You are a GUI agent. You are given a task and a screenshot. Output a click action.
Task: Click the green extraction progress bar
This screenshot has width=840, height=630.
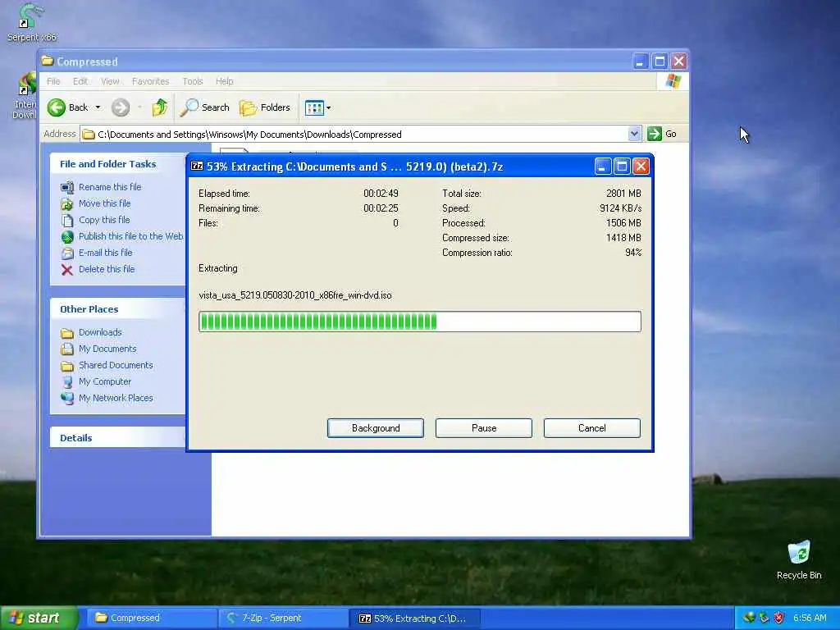pyautogui.click(x=419, y=322)
